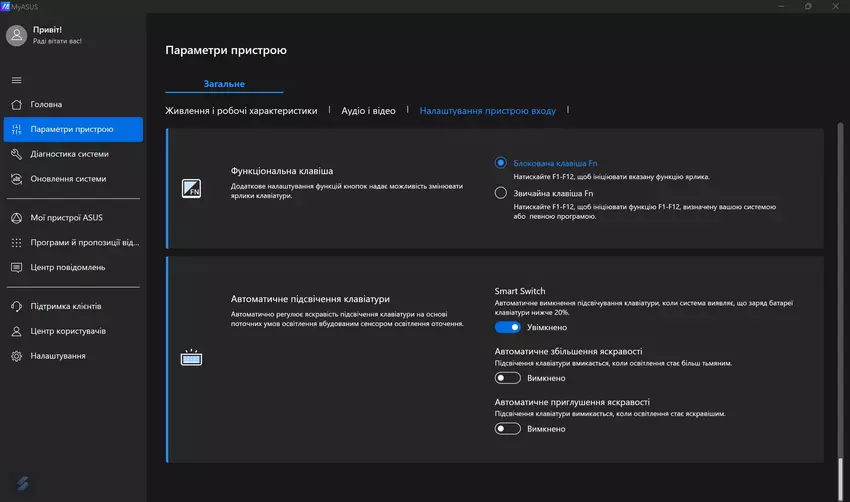Screen dimensions: 850x502
Task: Click the user avatar profile icon
Action: [x=16, y=36]
